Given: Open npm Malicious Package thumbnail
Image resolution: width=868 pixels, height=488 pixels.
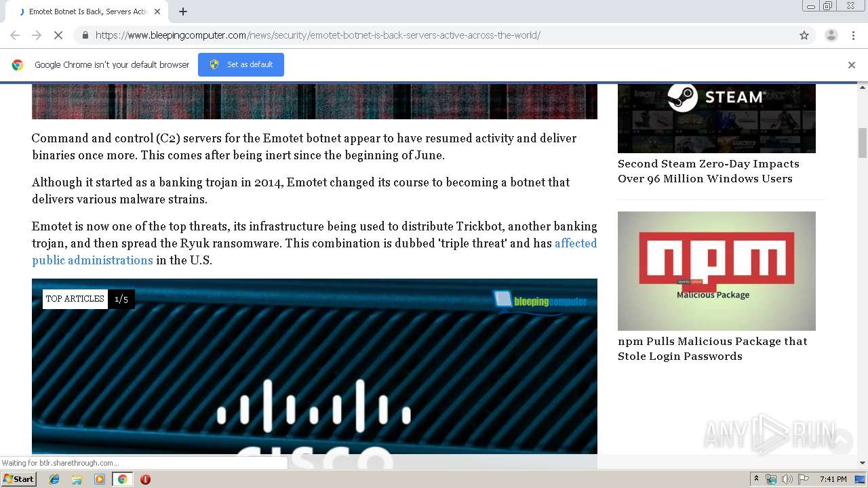Looking at the screenshot, I should (717, 271).
